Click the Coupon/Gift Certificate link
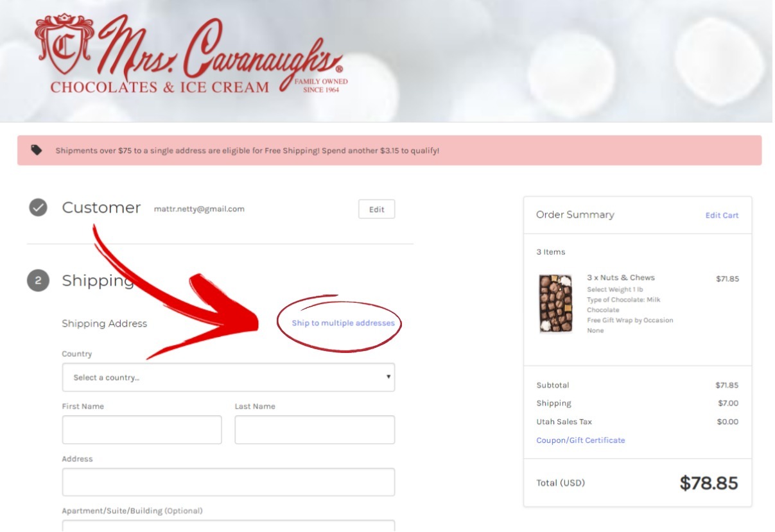Viewport: 775px width, 532px height. (580, 440)
